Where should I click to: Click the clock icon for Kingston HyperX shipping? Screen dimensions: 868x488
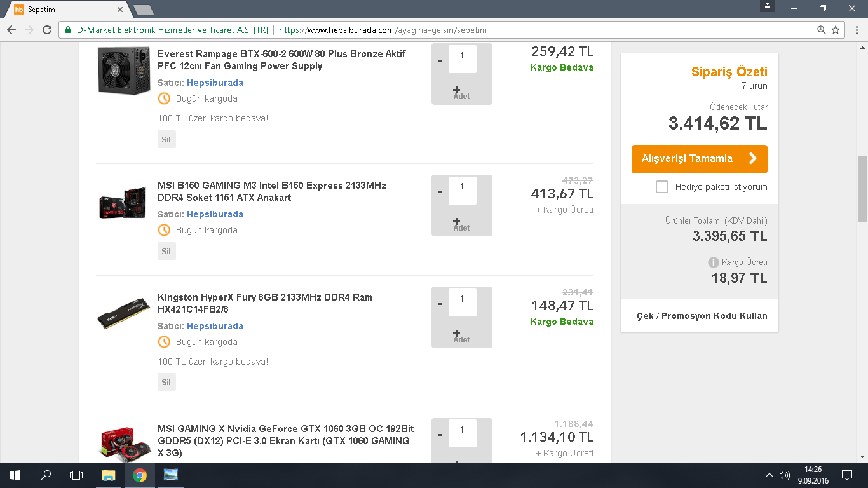[164, 342]
